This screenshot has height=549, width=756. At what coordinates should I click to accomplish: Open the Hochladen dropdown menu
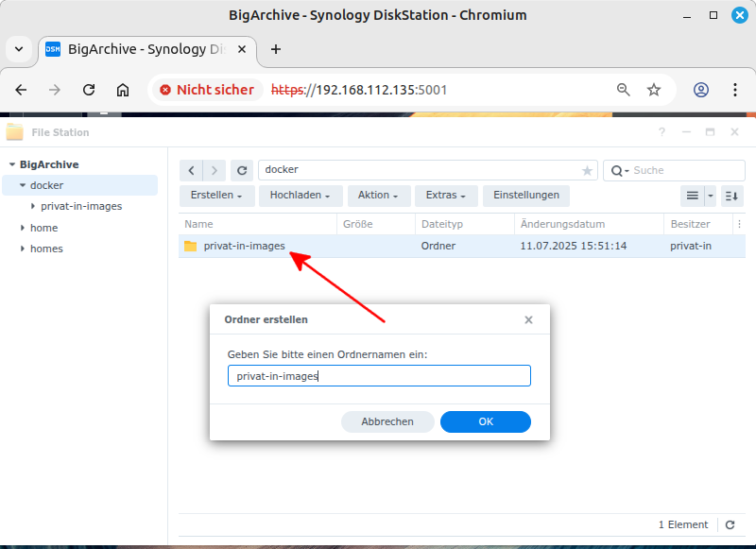point(300,196)
